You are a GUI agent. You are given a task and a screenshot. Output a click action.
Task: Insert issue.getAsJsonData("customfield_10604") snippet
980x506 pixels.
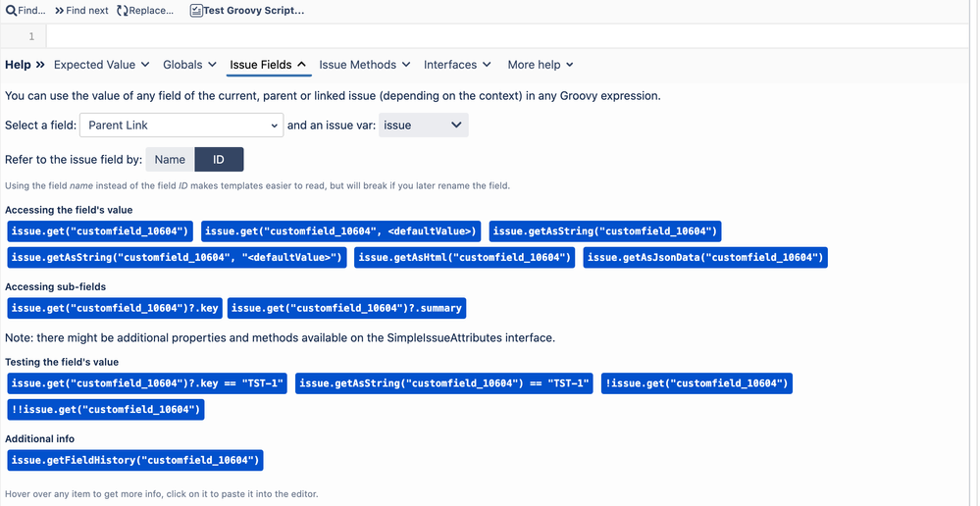(x=705, y=257)
